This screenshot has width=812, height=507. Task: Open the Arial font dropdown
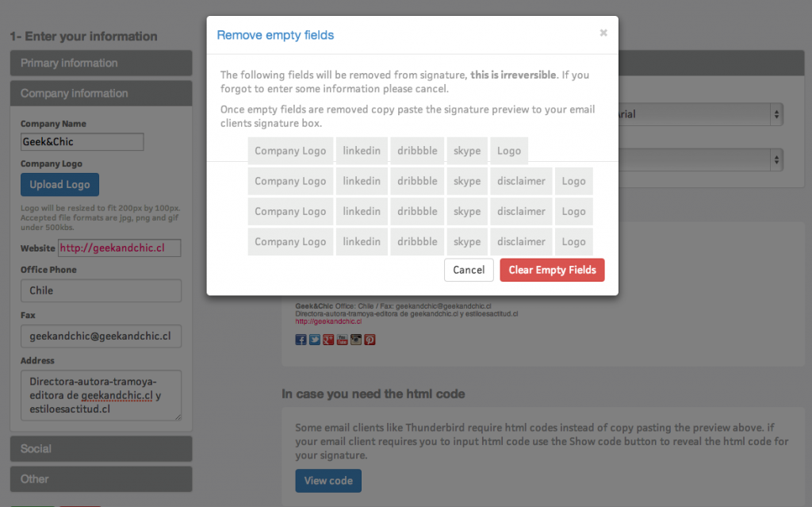tap(699, 114)
